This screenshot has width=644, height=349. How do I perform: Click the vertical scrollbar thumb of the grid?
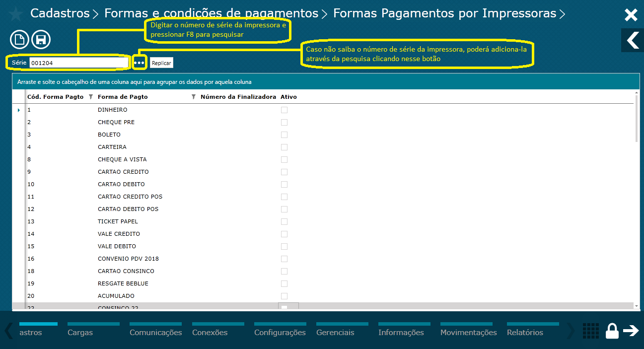637,119
